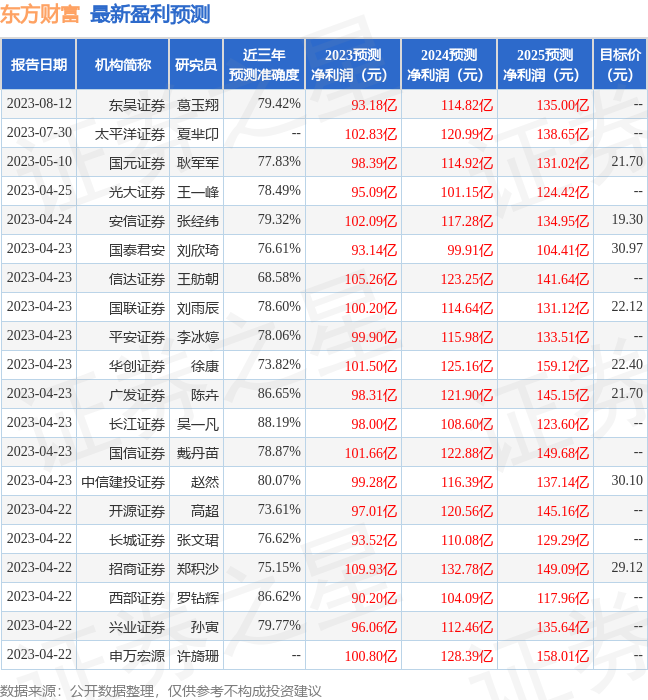Click the 数据来源 footnote text

click(161, 691)
